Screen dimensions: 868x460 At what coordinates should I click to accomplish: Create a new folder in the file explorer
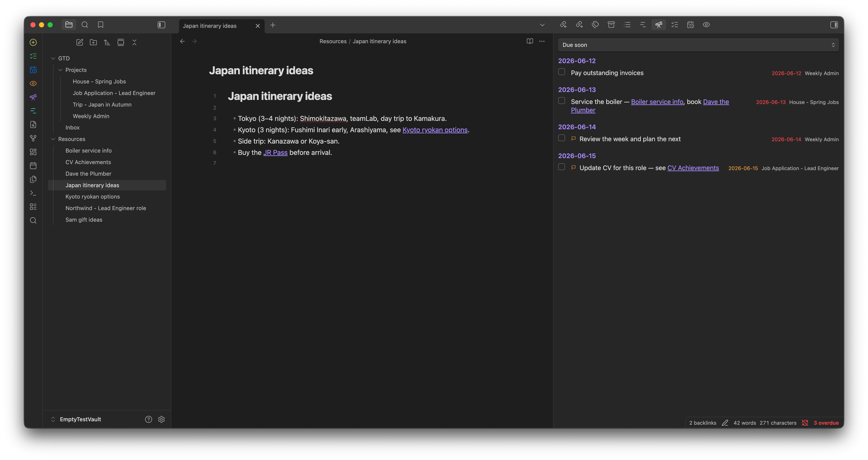pos(93,42)
